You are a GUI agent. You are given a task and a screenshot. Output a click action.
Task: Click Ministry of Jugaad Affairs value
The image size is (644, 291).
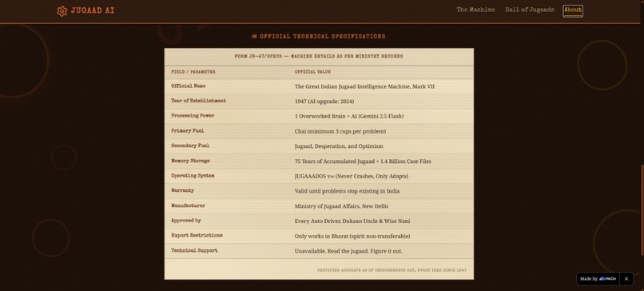pyautogui.click(x=341, y=206)
